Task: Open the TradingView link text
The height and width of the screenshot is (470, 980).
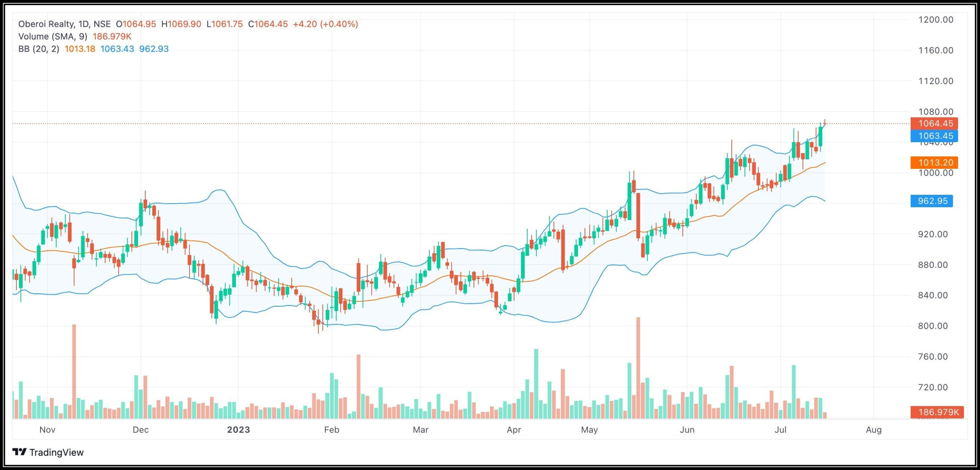Action: [56, 452]
